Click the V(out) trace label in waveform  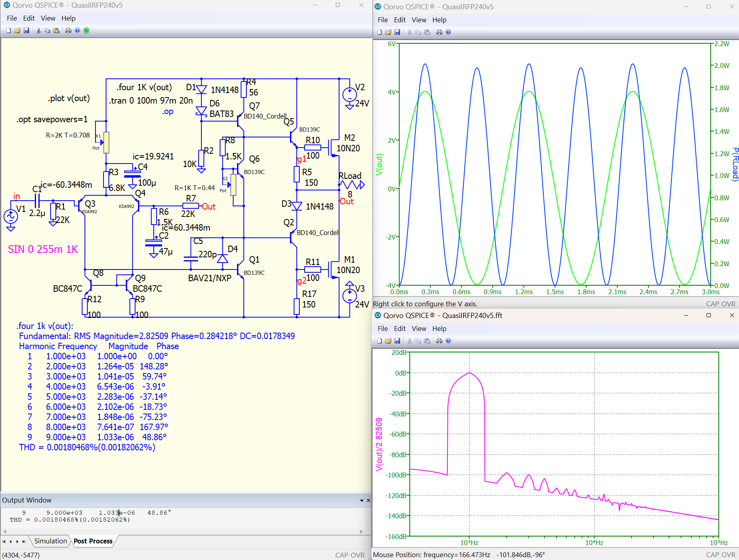click(379, 164)
